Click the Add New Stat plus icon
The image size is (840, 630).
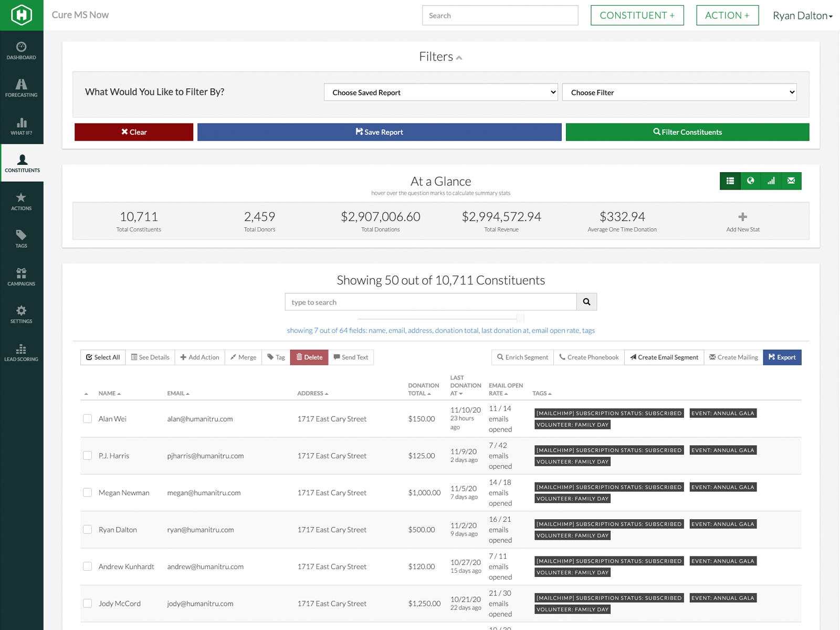pos(742,217)
